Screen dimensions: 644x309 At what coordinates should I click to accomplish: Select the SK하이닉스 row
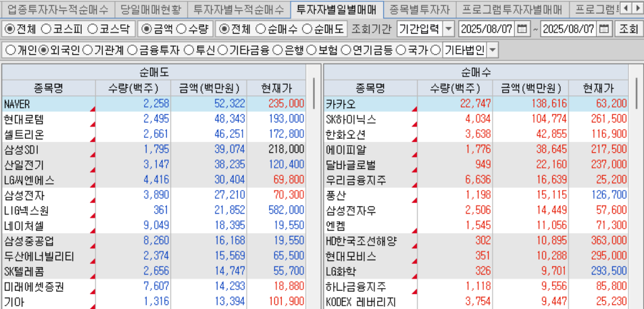tap(476, 119)
